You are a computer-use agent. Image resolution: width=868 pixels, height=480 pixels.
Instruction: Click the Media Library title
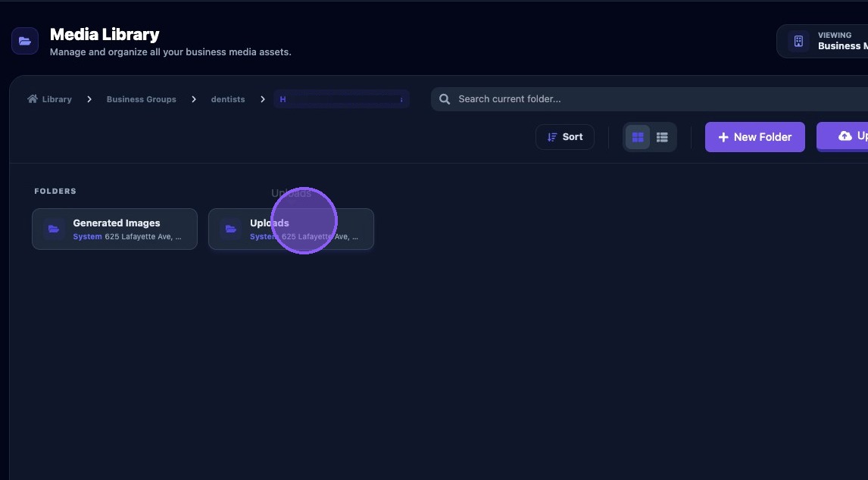pos(105,34)
